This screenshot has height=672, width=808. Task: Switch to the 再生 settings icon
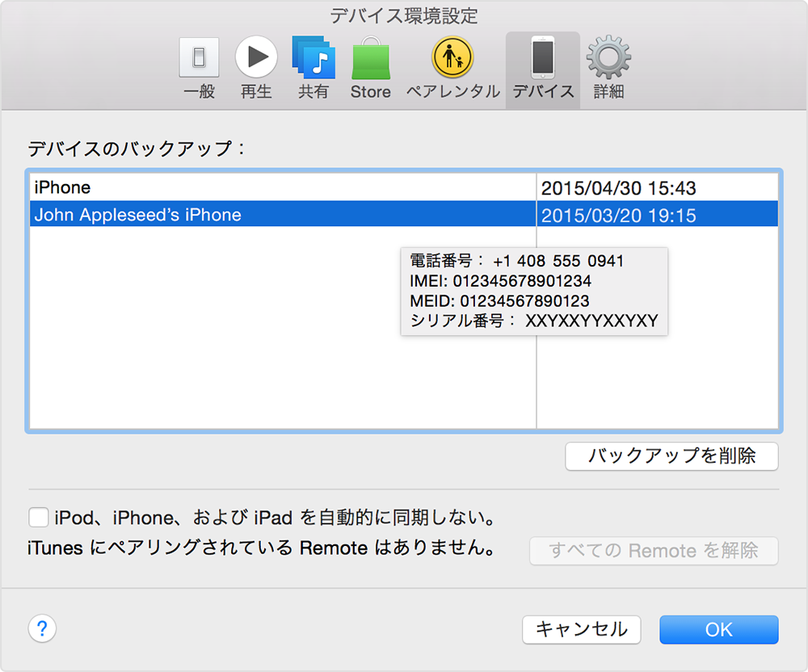tap(256, 57)
